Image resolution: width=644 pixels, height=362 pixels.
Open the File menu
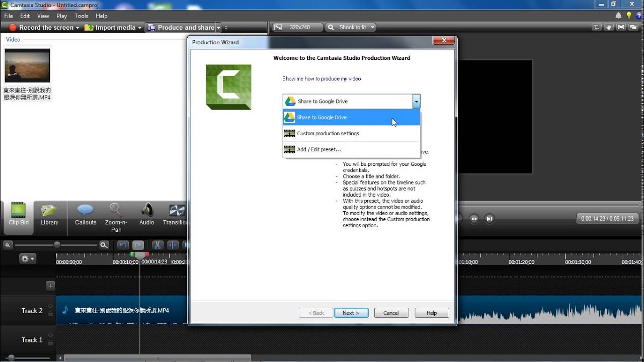9,16
